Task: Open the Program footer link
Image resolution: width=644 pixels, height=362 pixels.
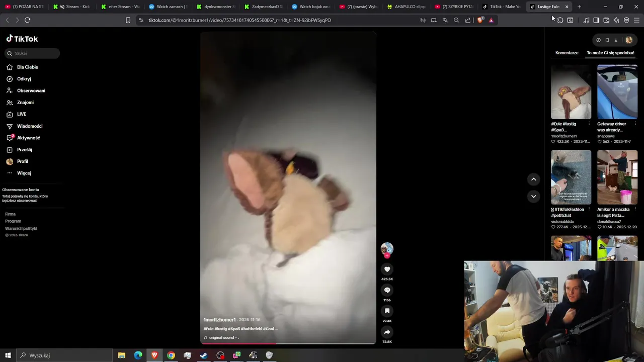Action: [13, 221]
